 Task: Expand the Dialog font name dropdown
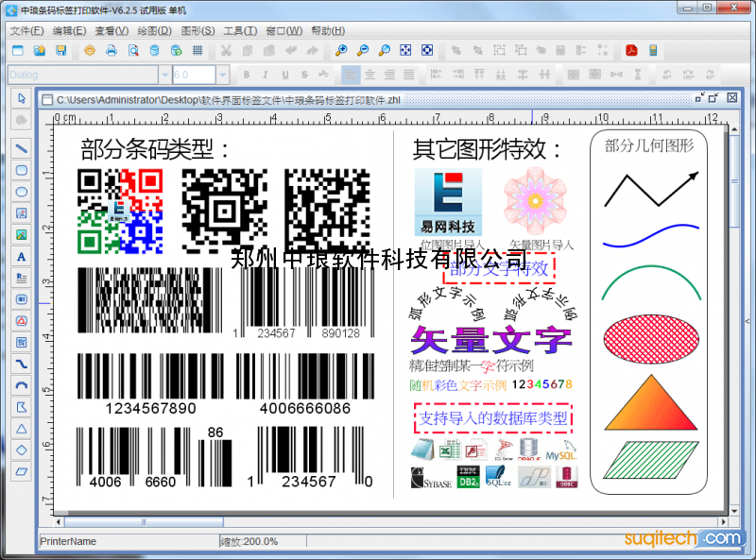164,75
